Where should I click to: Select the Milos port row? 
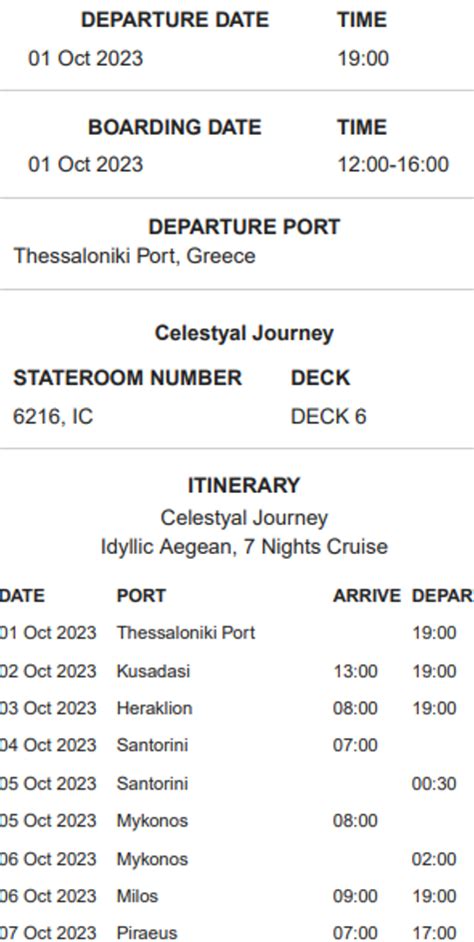(x=237, y=896)
